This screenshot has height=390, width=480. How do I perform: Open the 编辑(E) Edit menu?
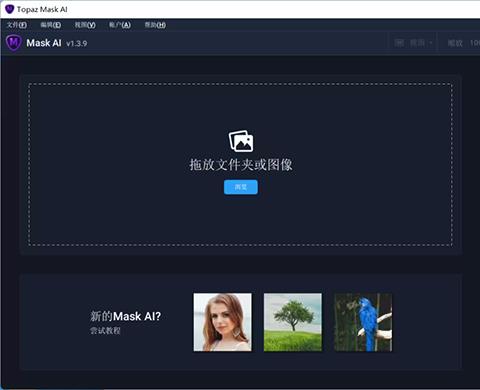click(x=51, y=25)
